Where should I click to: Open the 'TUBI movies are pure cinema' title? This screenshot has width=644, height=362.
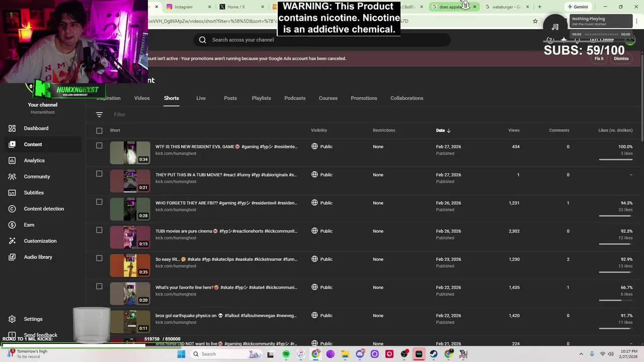pyautogui.click(x=226, y=231)
